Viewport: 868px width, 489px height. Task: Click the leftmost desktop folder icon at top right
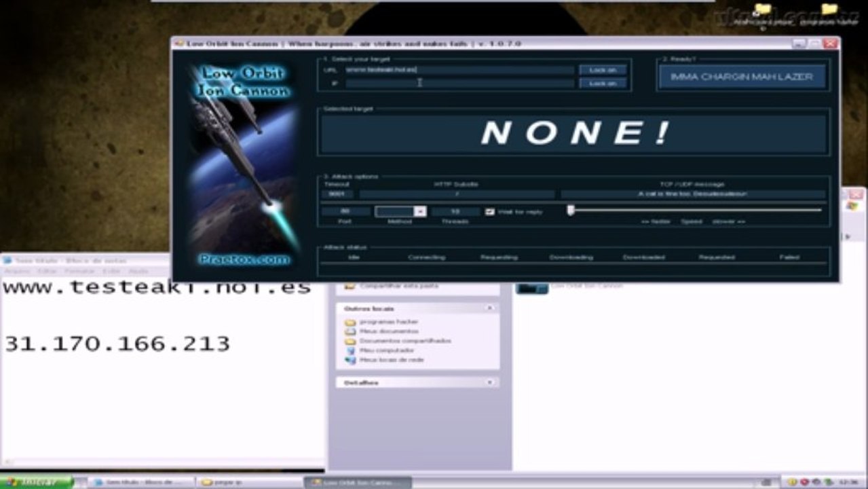point(763,10)
